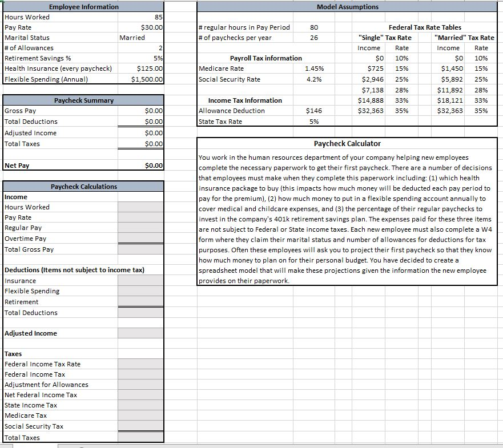Screen dimensions: 503x448
Task: Click the Overtime Pay input cell
Action: point(140,239)
